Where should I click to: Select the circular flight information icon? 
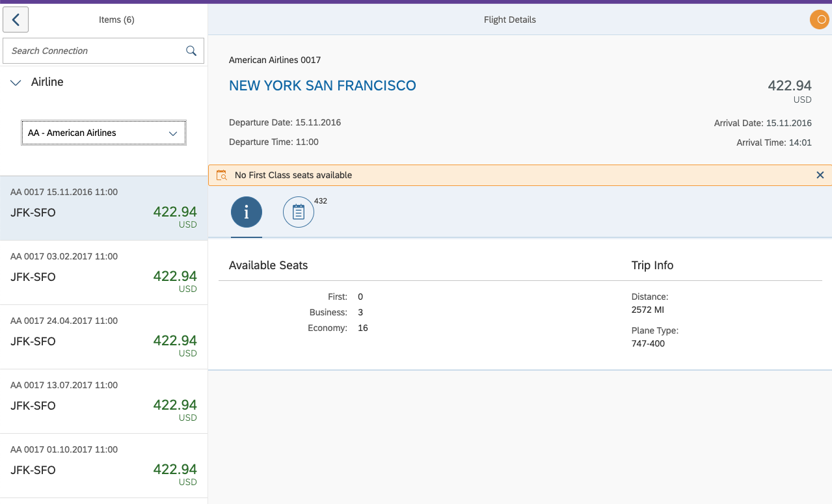[x=246, y=211]
